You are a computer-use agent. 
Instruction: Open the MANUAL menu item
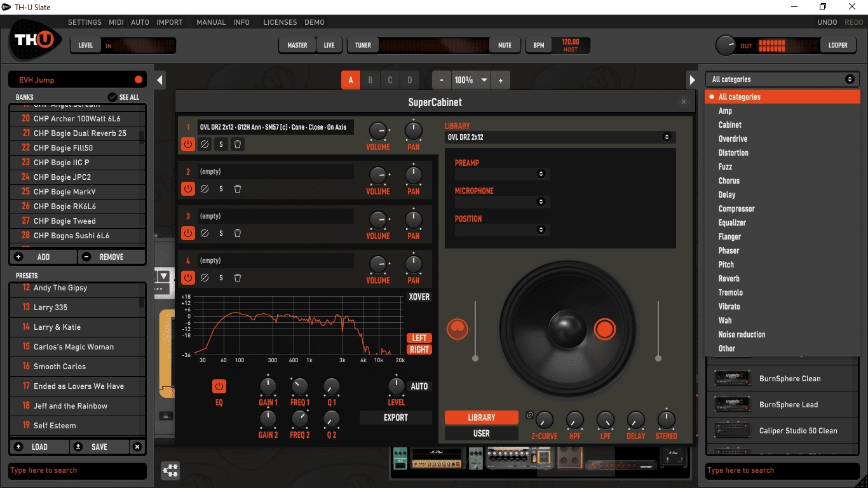211,22
